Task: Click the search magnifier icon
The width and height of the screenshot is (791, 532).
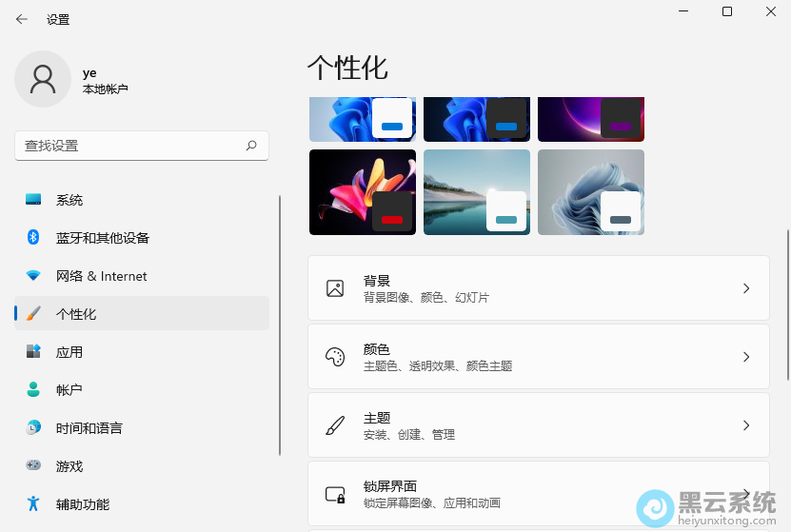Action: pyautogui.click(x=251, y=146)
